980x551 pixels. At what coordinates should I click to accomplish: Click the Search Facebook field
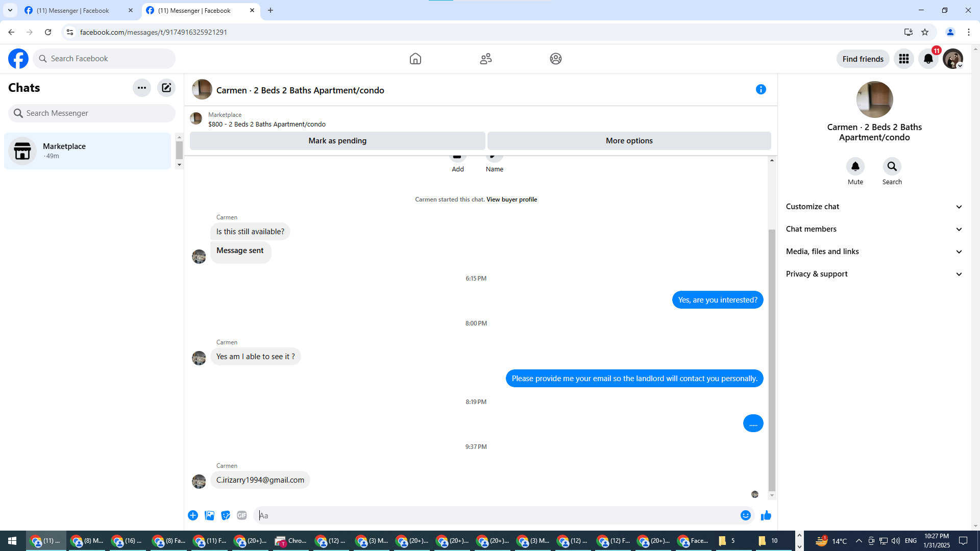(x=104, y=59)
